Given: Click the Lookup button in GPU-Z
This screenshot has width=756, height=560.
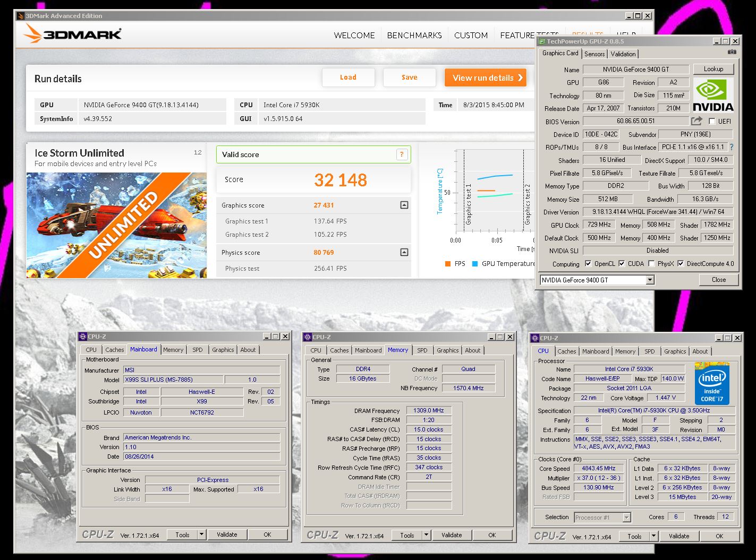Looking at the screenshot, I should point(713,69).
